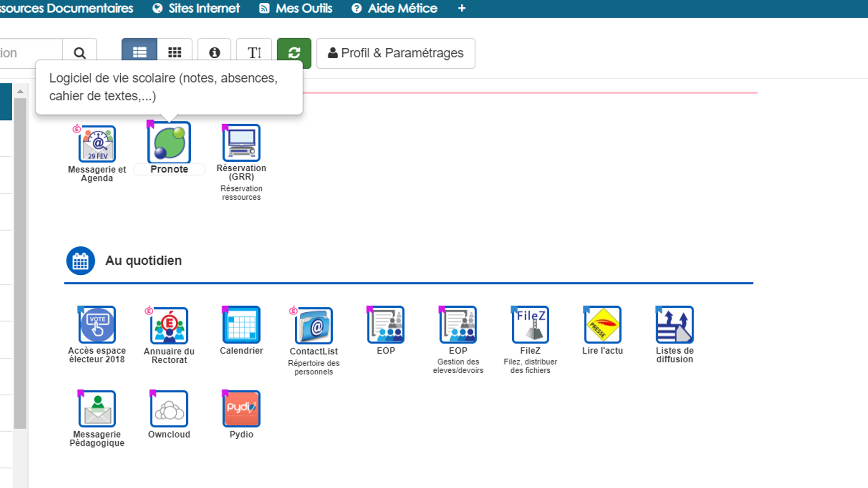Open ContactList personnel directory
868x488 pixels.
pos(314,326)
